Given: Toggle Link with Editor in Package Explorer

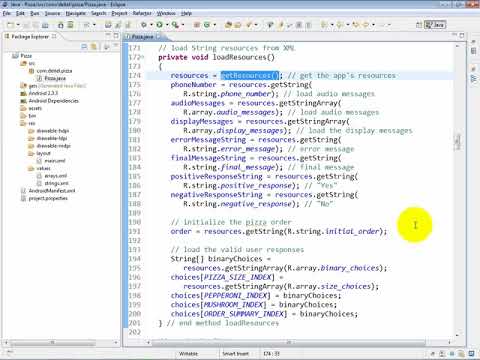Looking at the screenshot, I should tap(94, 47).
